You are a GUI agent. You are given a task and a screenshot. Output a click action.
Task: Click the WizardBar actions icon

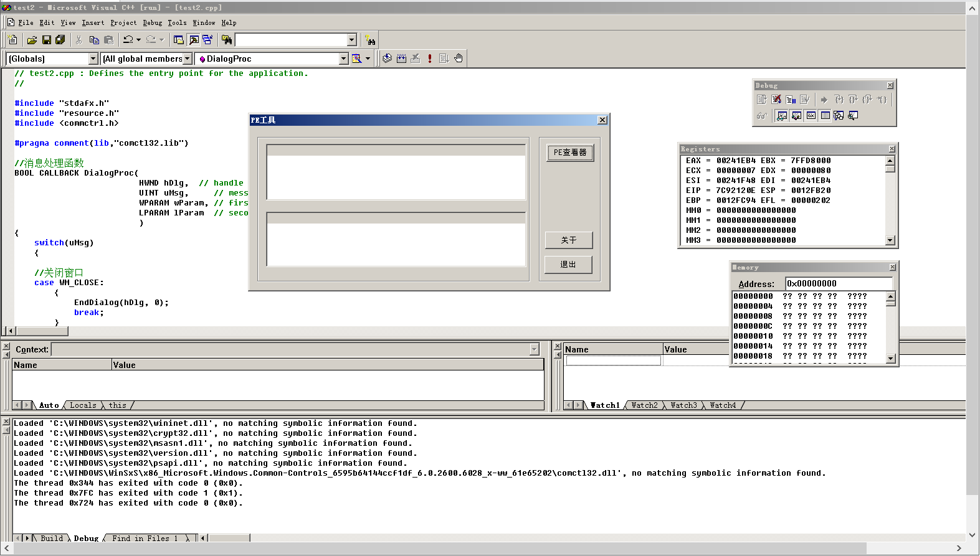(x=356, y=59)
